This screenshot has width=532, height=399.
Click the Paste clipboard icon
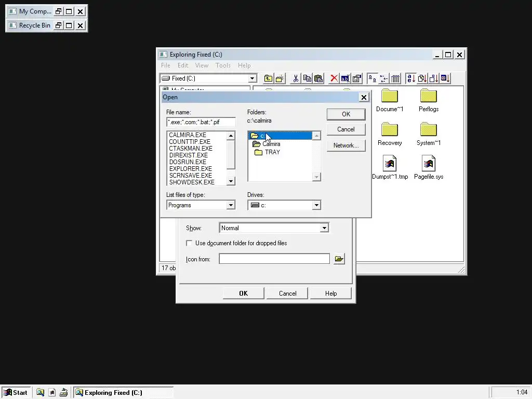(318, 79)
